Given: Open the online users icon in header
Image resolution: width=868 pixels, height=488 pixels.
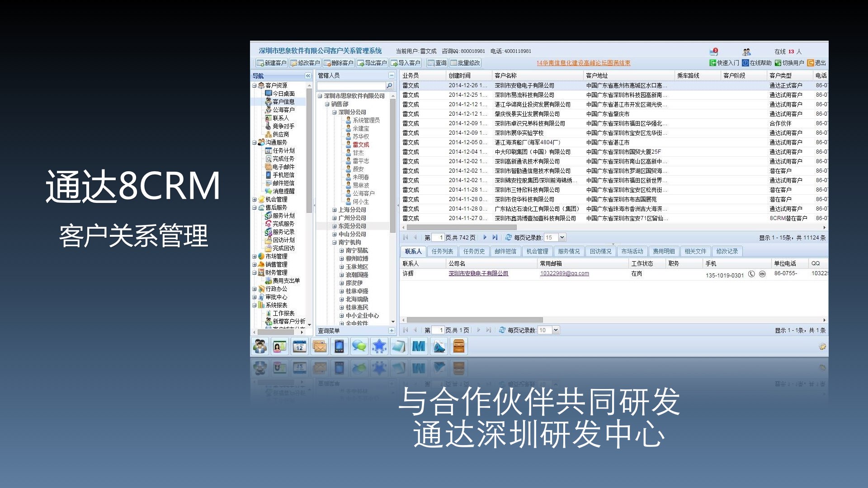Looking at the screenshot, I should [x=746, y=52].
